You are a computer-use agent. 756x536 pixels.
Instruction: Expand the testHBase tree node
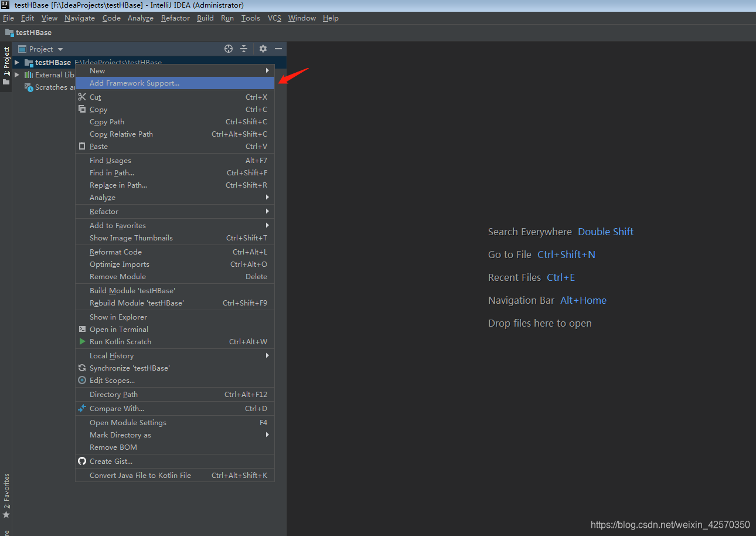point(17,62)
